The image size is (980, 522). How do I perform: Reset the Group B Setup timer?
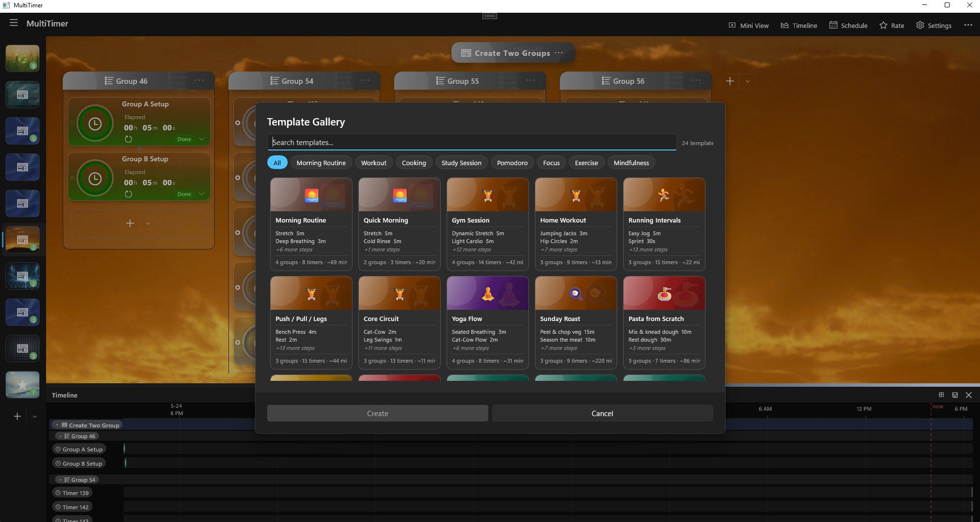pos(128,194)
